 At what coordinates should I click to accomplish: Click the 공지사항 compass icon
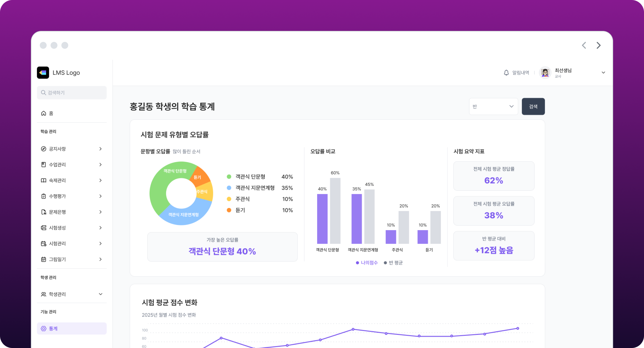coord(43,149)
